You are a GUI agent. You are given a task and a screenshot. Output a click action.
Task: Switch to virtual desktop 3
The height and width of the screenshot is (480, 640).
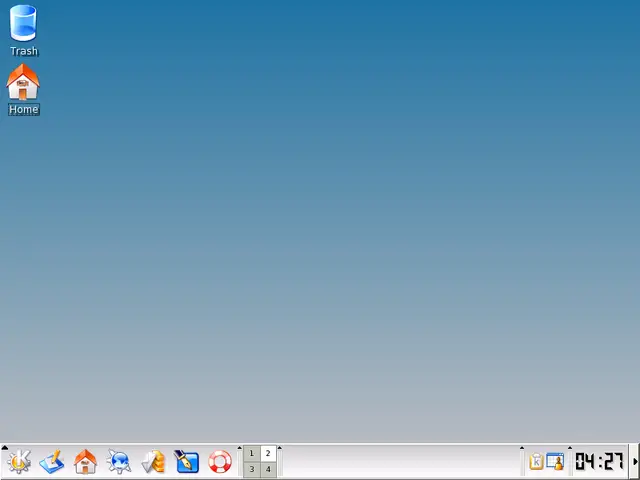click(252, 470)
